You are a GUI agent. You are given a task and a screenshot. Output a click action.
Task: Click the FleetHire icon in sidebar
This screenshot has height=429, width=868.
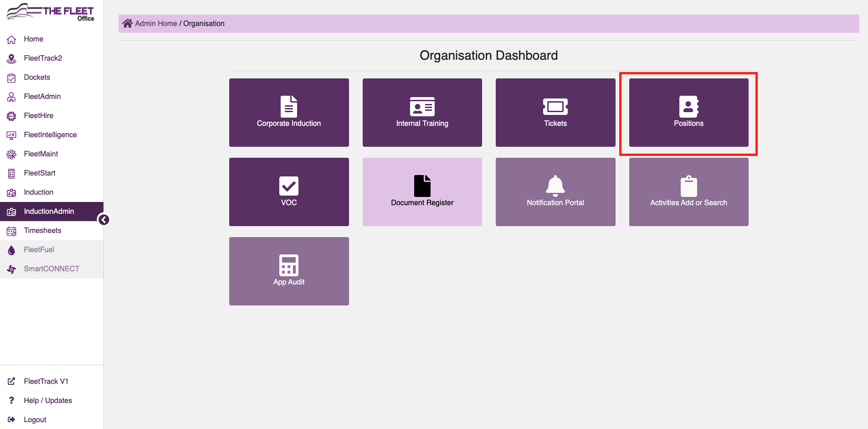tap(11, 116)
